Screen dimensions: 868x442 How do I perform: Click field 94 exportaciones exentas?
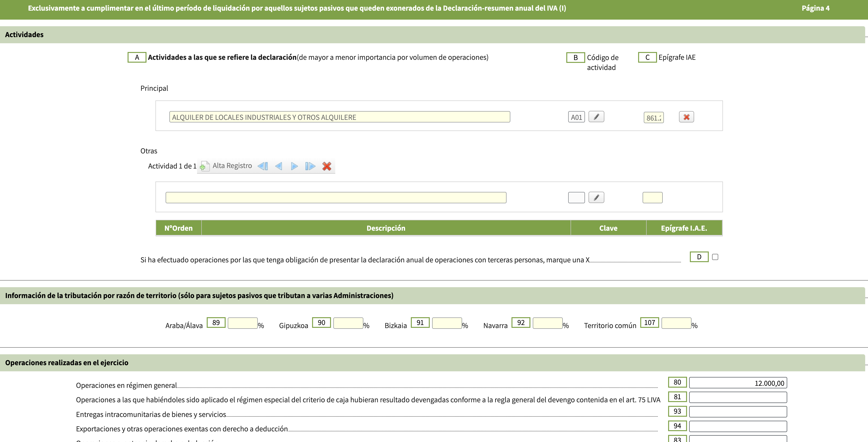tap(738, 426)
